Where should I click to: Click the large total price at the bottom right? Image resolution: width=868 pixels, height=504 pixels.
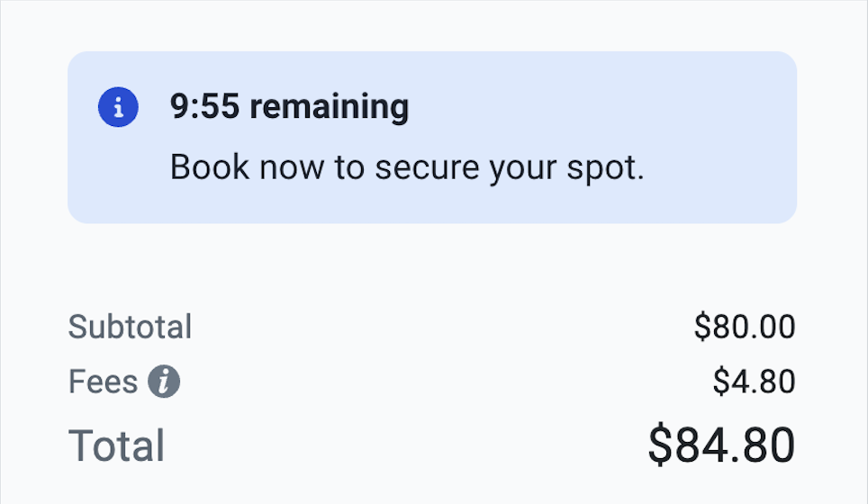click(721, 445)
